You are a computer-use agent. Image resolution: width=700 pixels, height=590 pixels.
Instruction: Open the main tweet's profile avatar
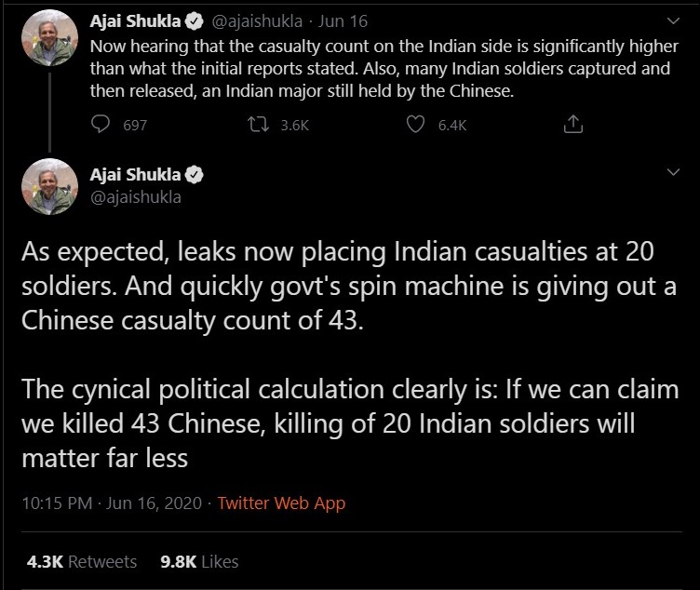(x=49, y=185)
